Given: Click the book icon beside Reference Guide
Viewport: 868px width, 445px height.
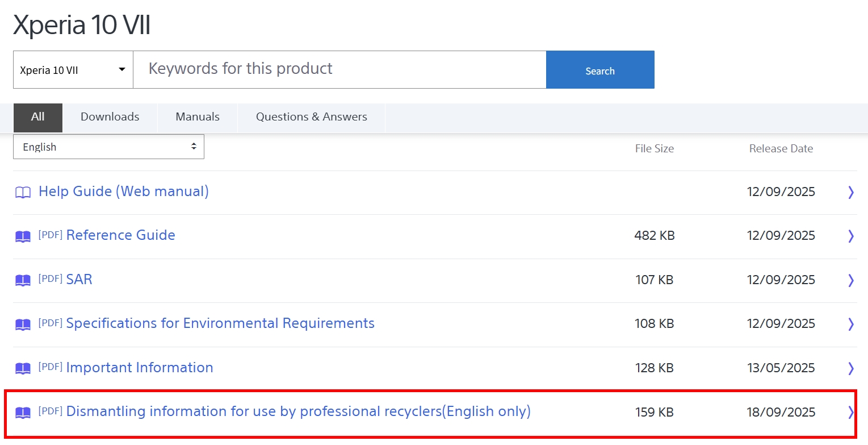Looking at the screenshot, I should (x=23, y=236).
